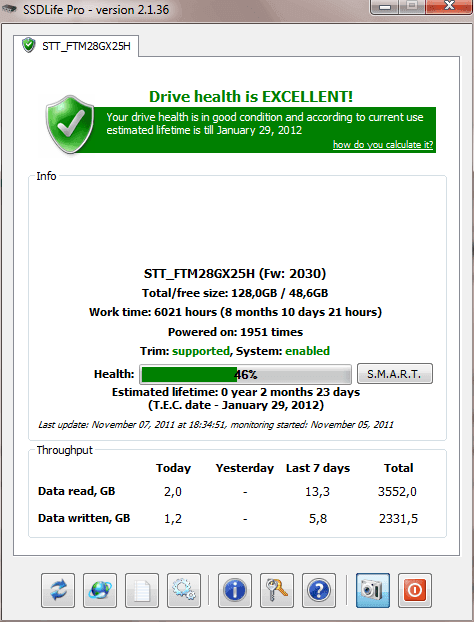Image resolution: width=474 pixels, height=622 pixels.
Task: Click the 'Total/free size: 128,0GB / 48,6GB' line
Action: tap(235, 293)
